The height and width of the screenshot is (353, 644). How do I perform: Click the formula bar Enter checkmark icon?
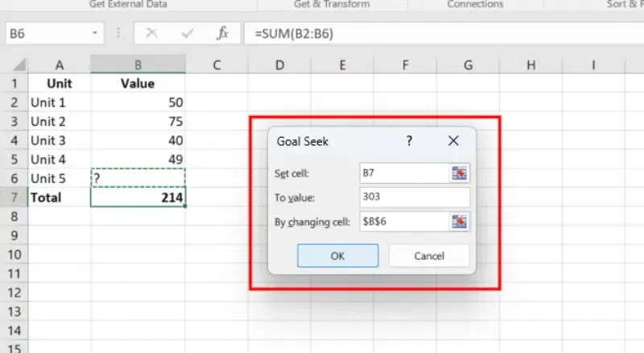[188, 34]
